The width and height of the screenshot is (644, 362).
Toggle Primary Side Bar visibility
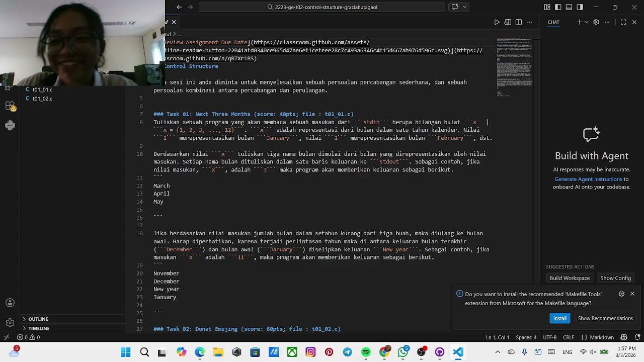[x=558, y=7]
